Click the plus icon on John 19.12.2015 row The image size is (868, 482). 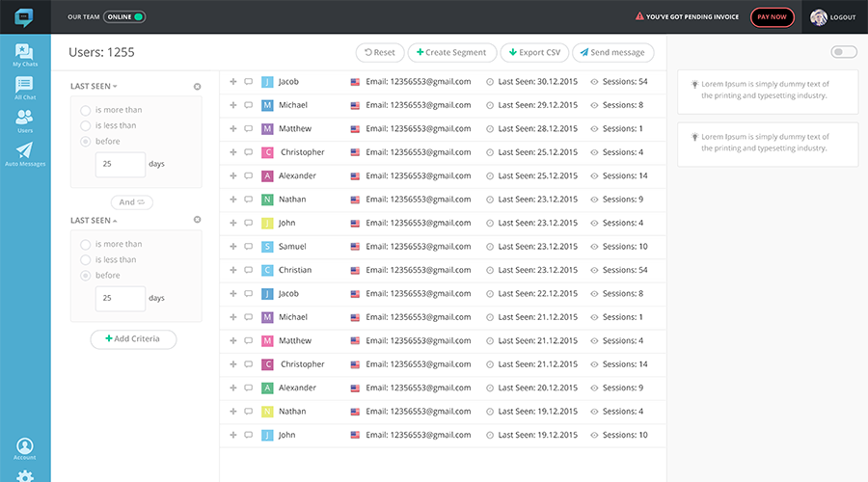(233, 435)
